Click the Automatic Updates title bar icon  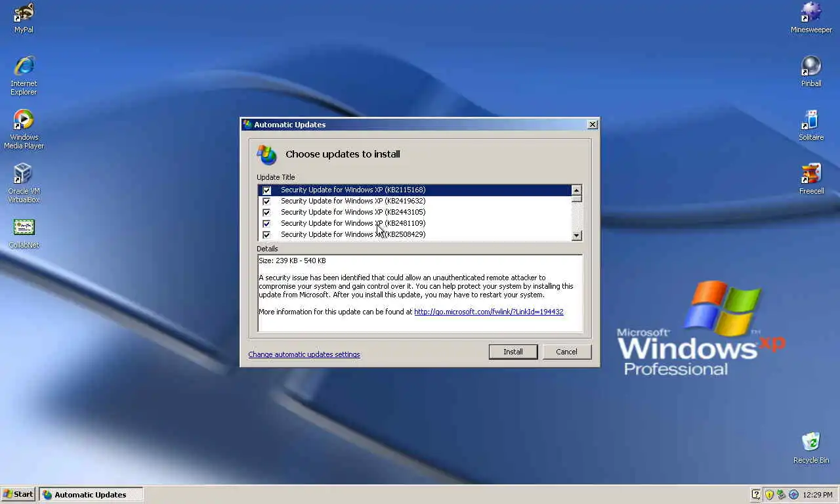[x=247, y=124]
